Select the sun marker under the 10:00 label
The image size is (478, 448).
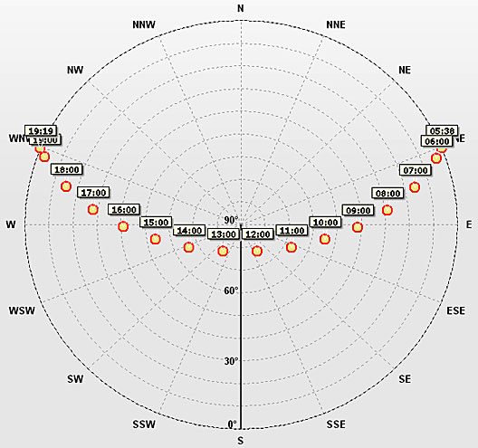pyautogui.click(x=325, y=239)
